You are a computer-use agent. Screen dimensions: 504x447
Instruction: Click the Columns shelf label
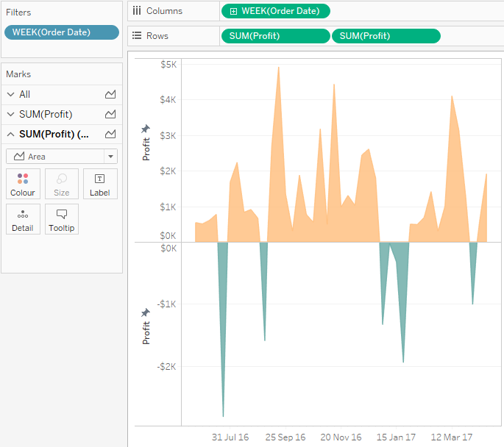[163, 11]
